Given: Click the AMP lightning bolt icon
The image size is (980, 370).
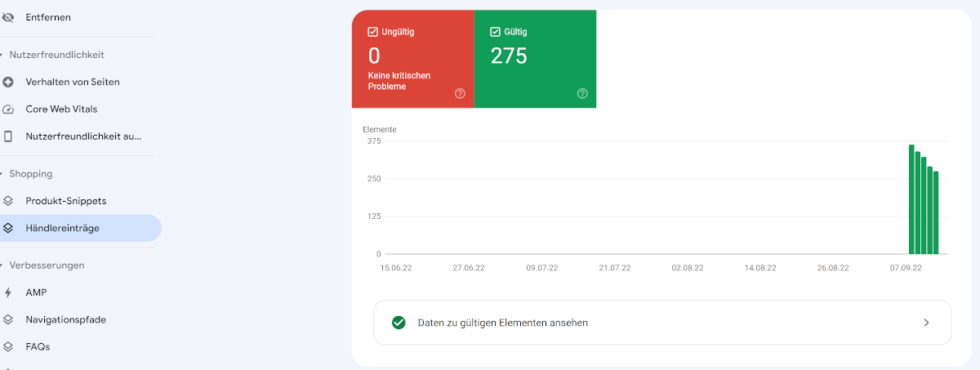Looking at the screenshot, I should coord(8,292).
